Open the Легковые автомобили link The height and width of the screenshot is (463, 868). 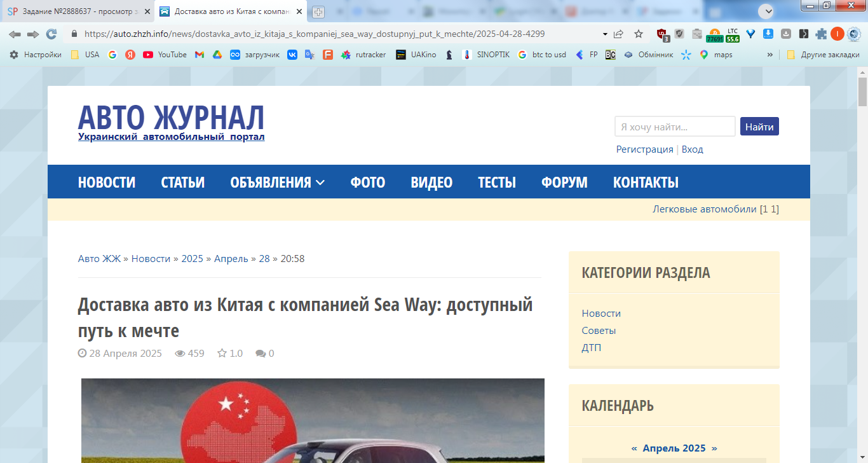(x=705, y=209)
